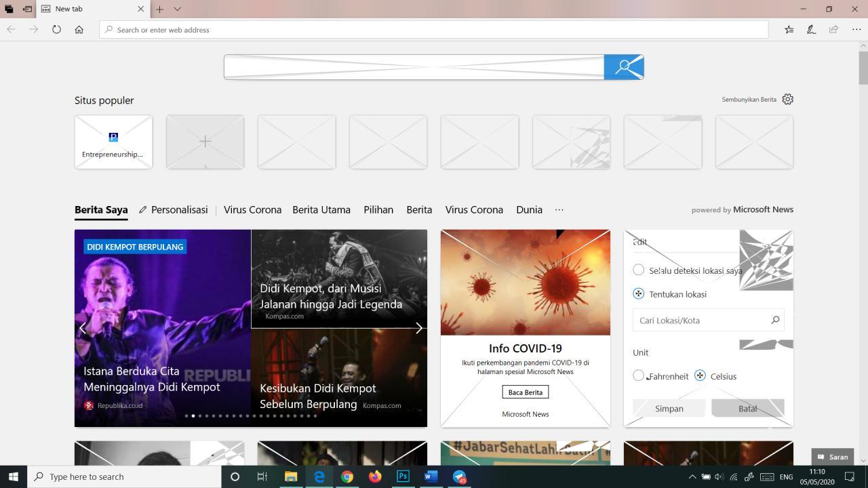Open the Saran feedback button
This screenshot has width=868, height=488.
pos(832,457)
